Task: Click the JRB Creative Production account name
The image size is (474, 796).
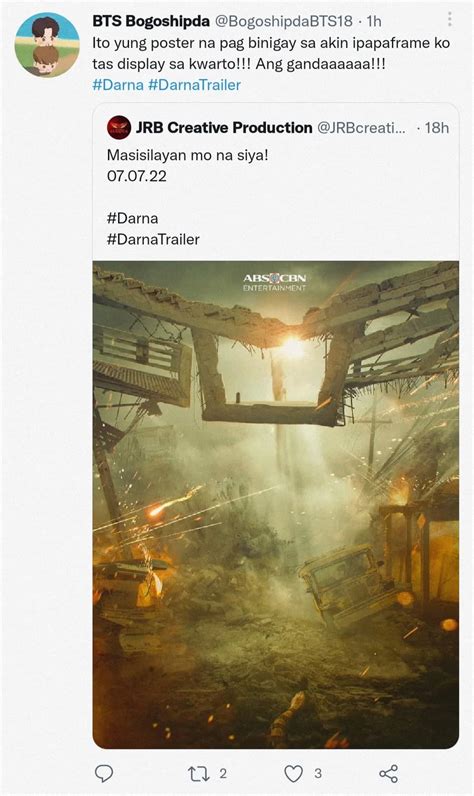Action: [x=224, y=127]
